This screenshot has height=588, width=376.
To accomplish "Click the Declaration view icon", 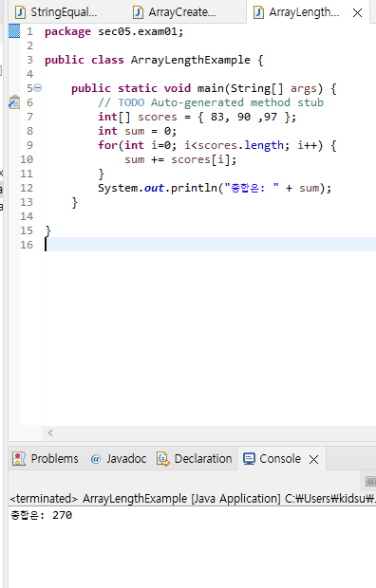I will (x=162, y=459).
